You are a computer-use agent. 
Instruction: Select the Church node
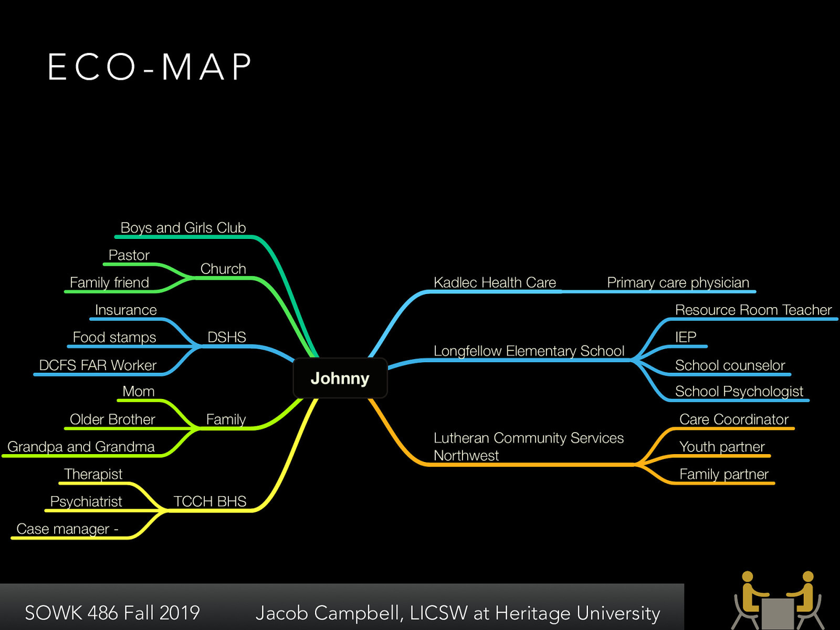(x=223, y=269)
